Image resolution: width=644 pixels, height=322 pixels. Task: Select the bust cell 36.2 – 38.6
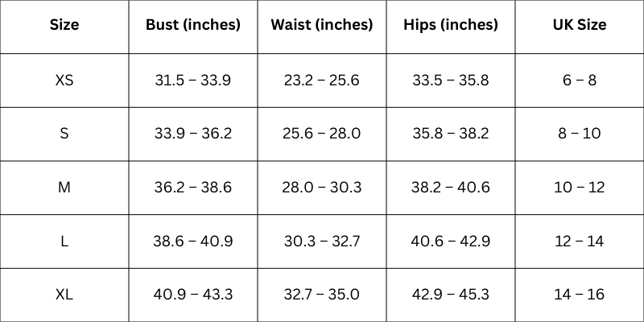tap(193, 188)
